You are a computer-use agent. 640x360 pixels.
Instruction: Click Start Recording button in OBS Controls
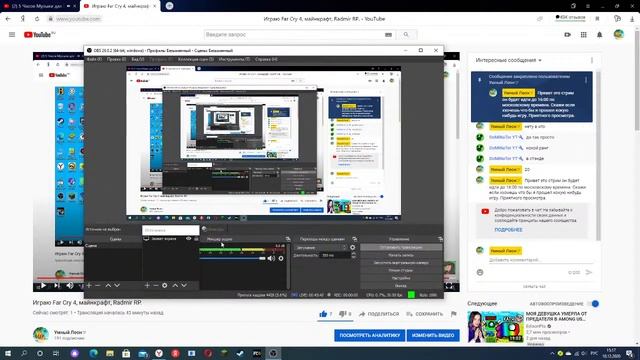tap(401, 255)
